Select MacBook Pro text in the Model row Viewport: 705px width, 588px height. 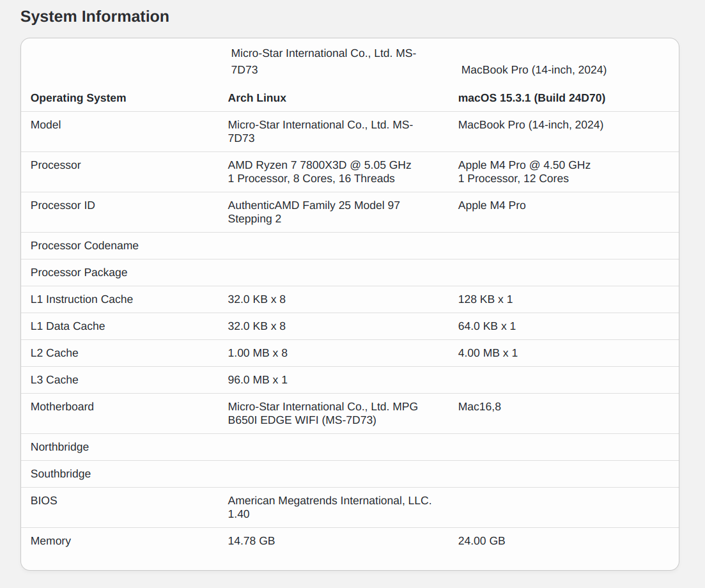pyautogui.click(x=531, y=125)
